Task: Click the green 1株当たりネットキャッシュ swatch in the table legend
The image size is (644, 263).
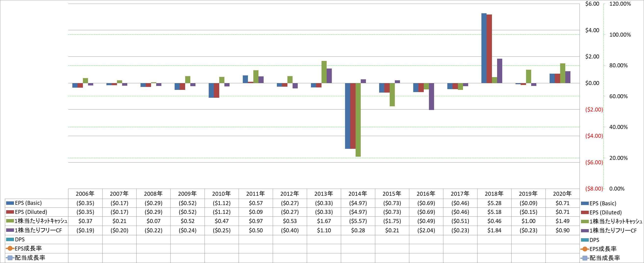Action: click(10, 221)
